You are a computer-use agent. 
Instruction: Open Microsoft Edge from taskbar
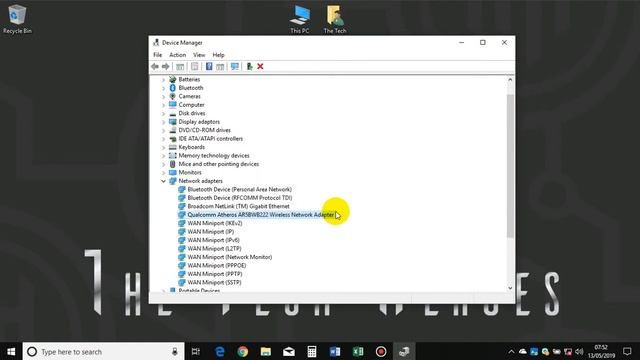tap(220, 351)
